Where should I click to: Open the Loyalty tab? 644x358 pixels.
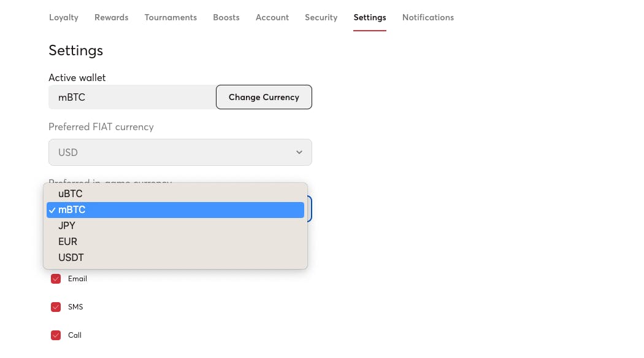64,17
